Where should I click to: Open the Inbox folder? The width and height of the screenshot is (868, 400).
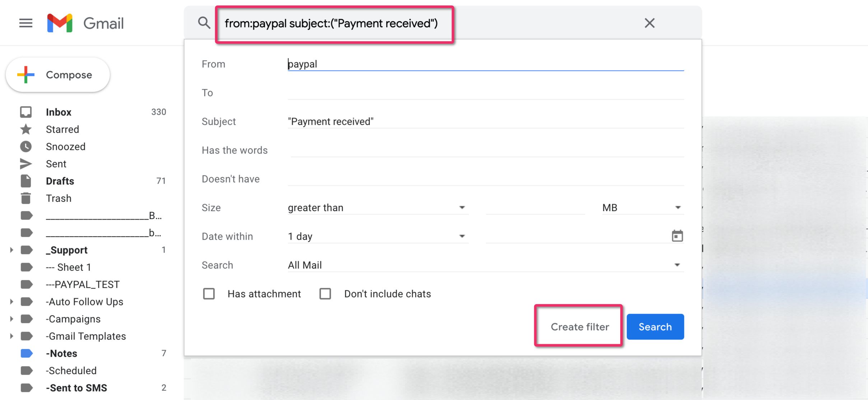pos(59,112)
